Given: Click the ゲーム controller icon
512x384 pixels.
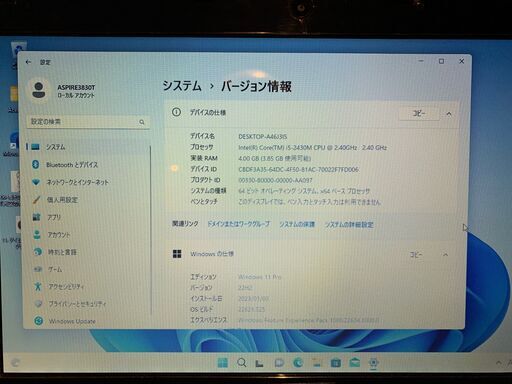Looking at the screenshot, I should pos(38,269).
